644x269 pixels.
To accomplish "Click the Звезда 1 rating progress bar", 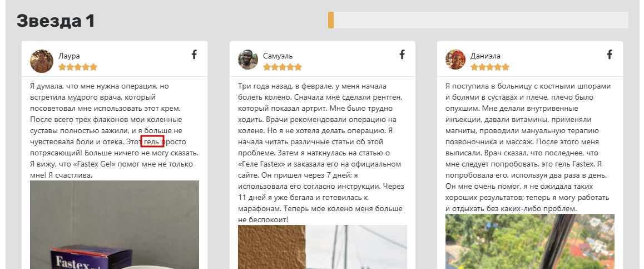I will 478,20.
